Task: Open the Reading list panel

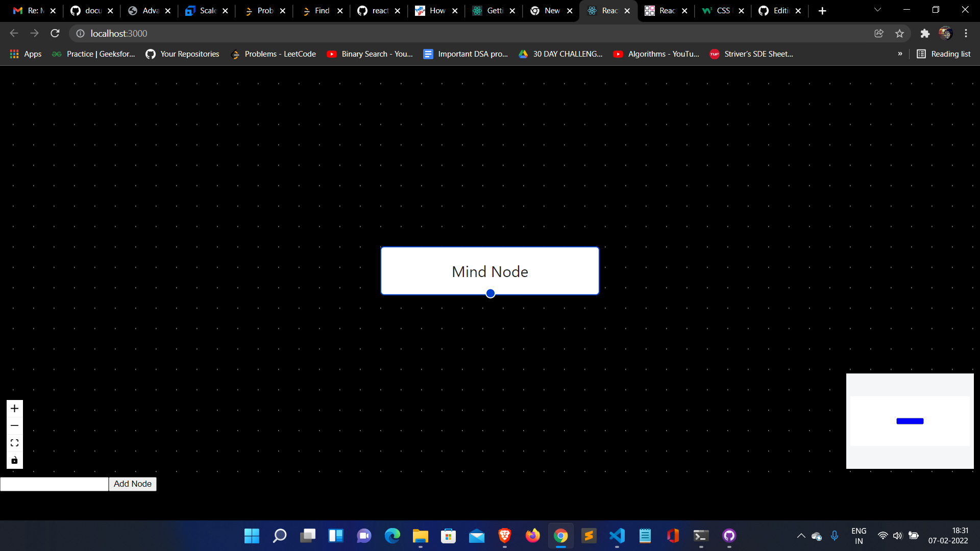Action: click(x=943, y=54)
